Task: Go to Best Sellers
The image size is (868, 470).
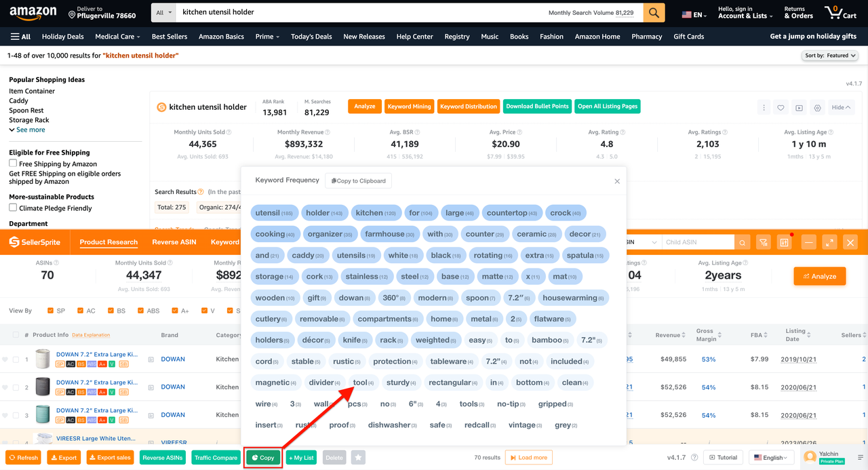Action: click(x=170, y=37)
